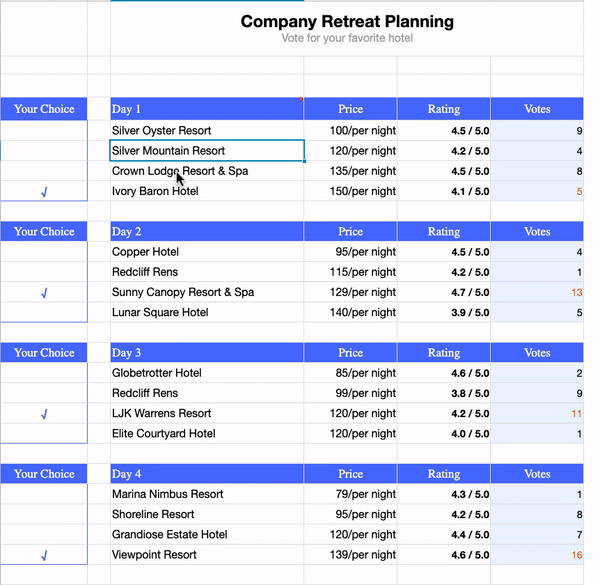Uncheck the Ivory Baron Hotel choice checkmark
This screenshot has height=585, width=600.
(44, 192)
